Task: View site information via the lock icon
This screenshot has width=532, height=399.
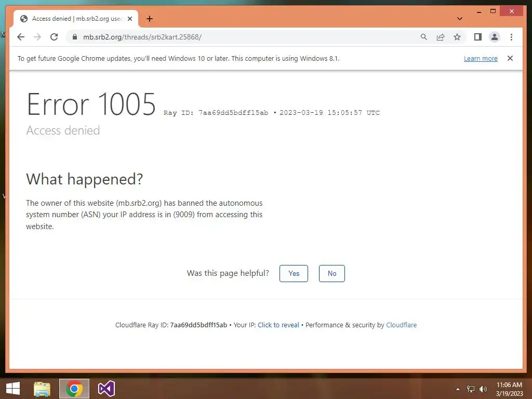Action: (x=75, y=37)
